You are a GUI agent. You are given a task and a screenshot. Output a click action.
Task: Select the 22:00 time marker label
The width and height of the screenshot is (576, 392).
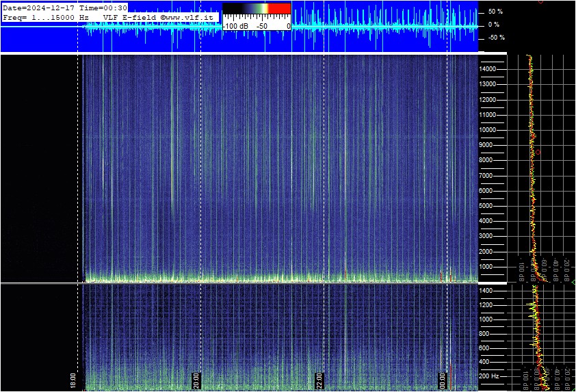click(x=319, y=380)
